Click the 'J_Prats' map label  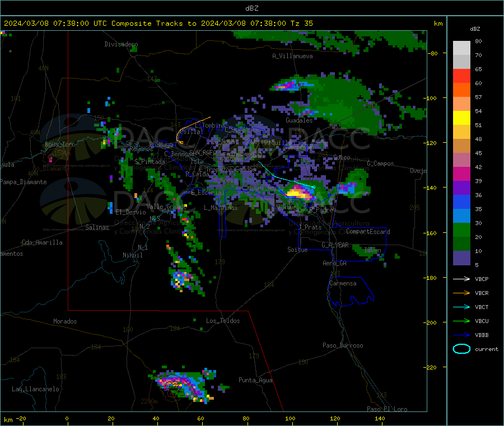[x=310, y=227]
